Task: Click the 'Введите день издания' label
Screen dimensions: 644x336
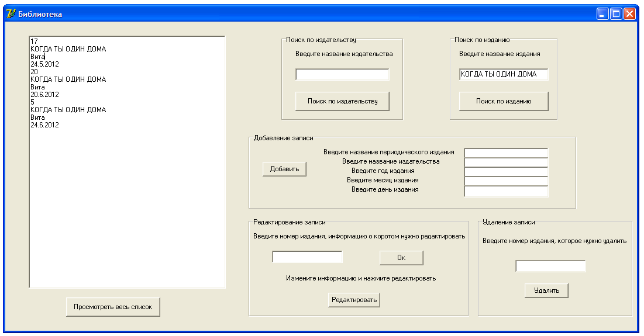Action: point(385,189)
